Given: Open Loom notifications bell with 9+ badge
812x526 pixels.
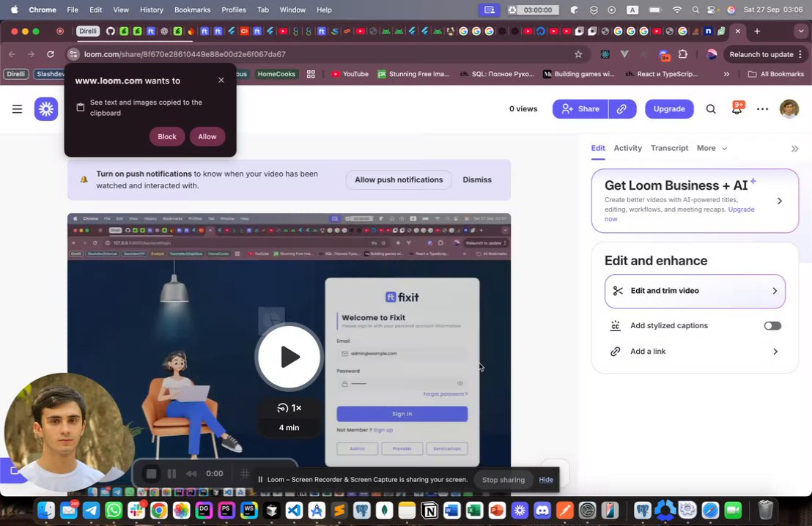Looking at the screenshot, I should 737,108.
